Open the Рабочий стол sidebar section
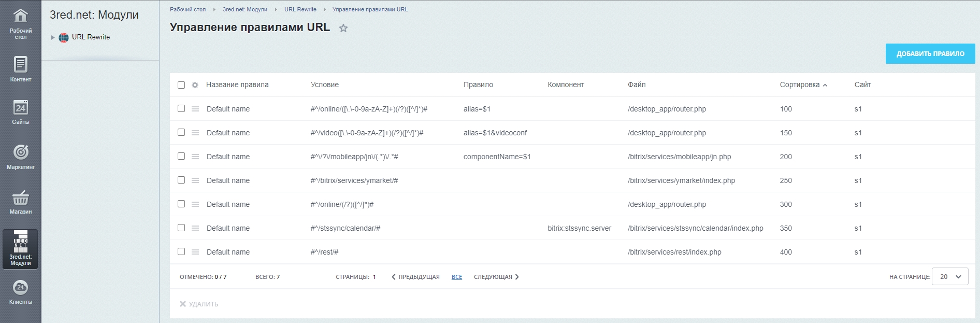980x323 pixels. click(x=20, y=23)
